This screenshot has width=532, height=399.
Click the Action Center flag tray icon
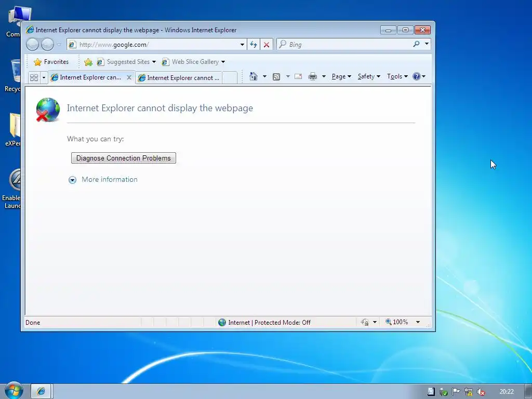pos(456,392)
